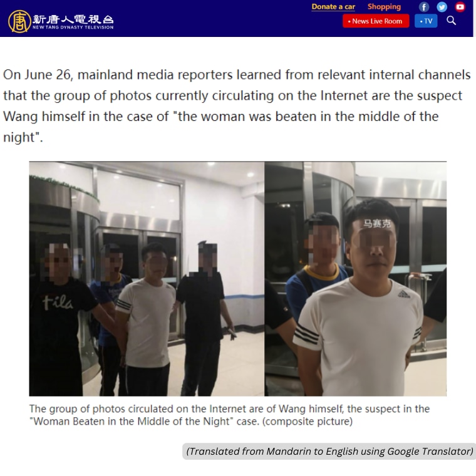Click the "composite picture" caption text
The width and height of the screenshot is (476, 476).
point(308,422)
